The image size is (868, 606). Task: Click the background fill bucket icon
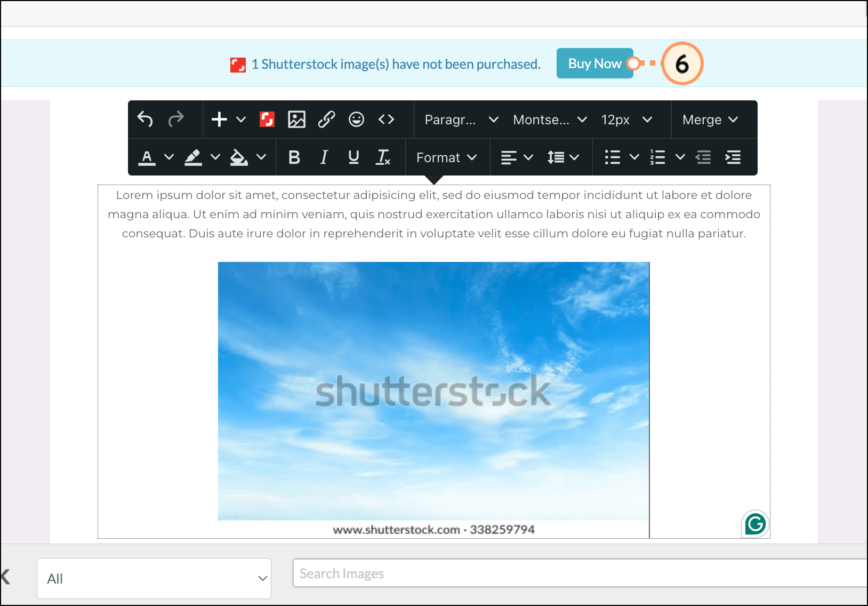(x=239, y=157)
